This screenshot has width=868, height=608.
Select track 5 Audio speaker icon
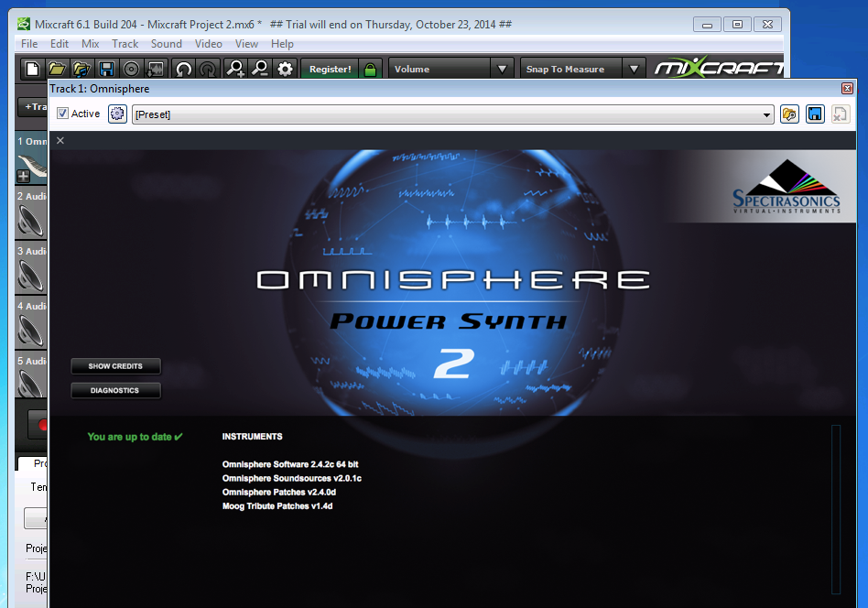point(30,382)
